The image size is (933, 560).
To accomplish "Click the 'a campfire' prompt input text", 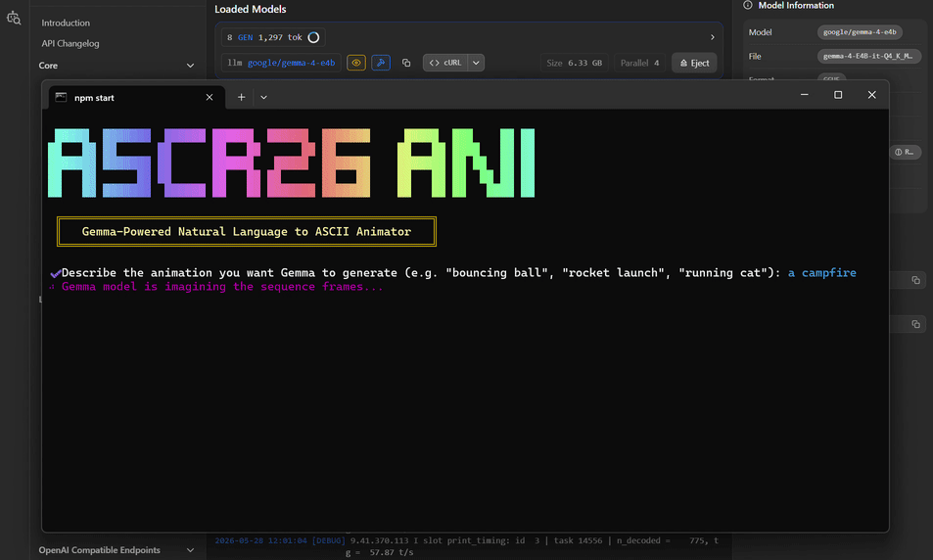I will click(x=821, y=272).
